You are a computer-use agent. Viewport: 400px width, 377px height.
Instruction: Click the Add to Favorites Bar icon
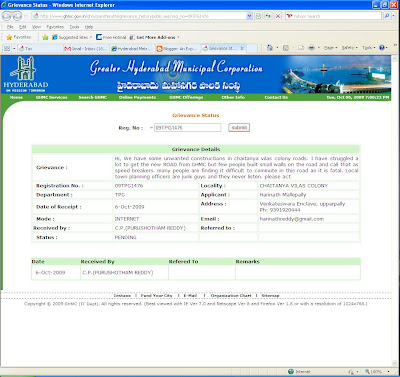tap(45, 37)
